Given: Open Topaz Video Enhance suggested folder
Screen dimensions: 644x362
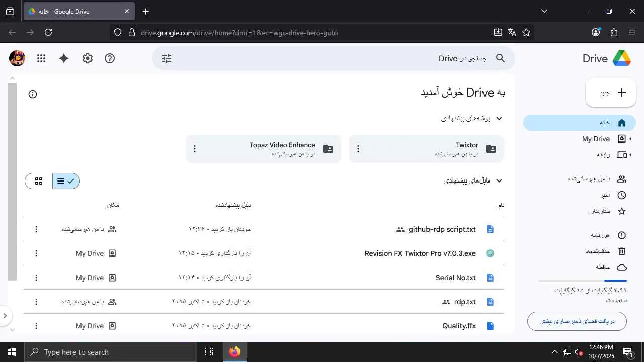Looking at the screenshot, I should click(263, 149).
